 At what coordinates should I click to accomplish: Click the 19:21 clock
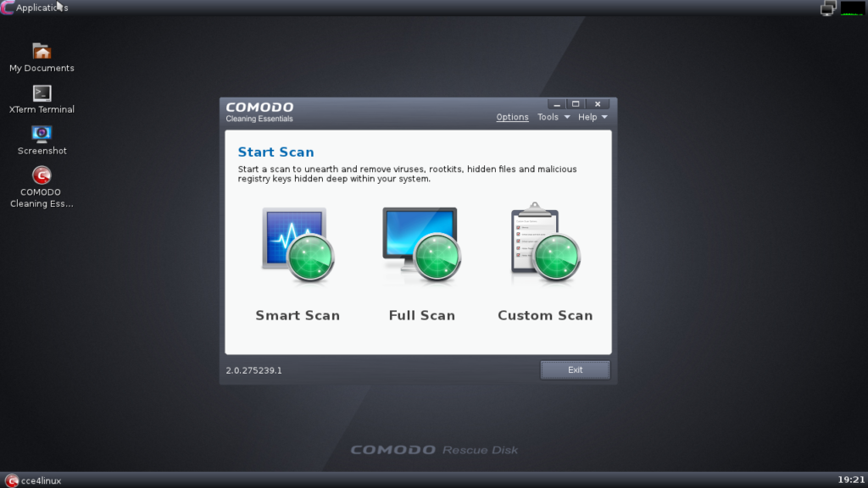click(851, 480)
